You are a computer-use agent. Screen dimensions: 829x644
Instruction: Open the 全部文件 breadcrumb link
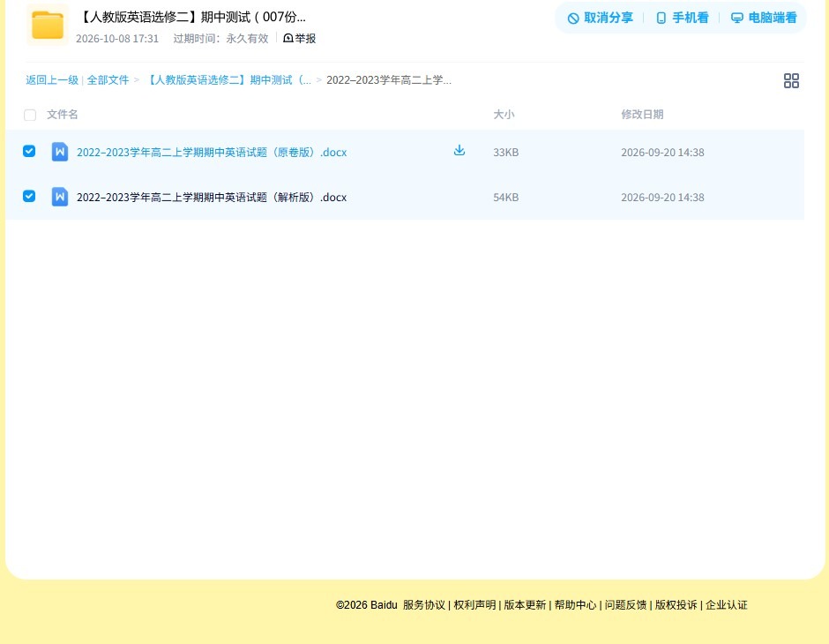(x=108, y=80)
